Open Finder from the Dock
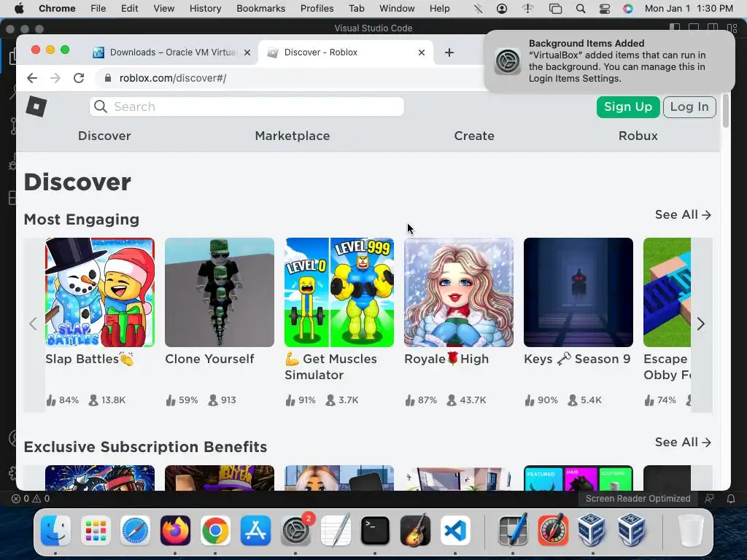The height and width of the screenshot is (560, 747). coord(55,531)
